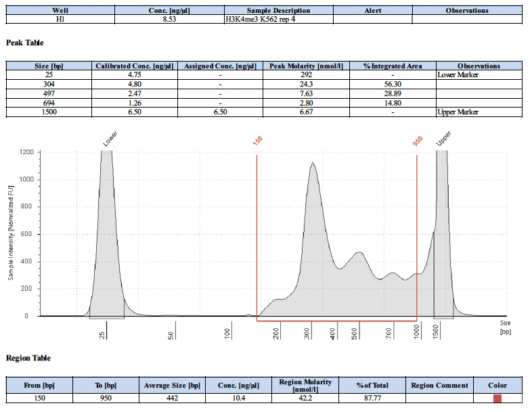Image resolution: width=532 pixels, height=412 pixels.
Task: Click sample concentration value 8.53
Action: tap(169, 20)
